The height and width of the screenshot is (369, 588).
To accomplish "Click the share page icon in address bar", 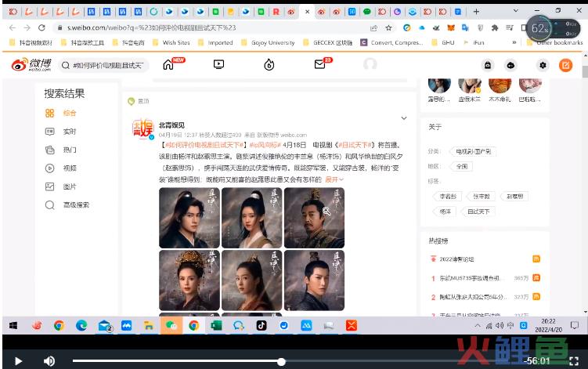I will (x=373, y=27).
